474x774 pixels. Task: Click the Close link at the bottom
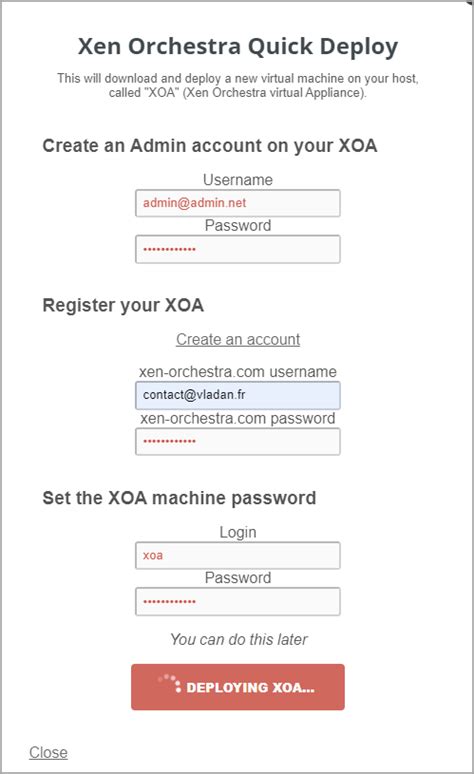coord(48,752)
